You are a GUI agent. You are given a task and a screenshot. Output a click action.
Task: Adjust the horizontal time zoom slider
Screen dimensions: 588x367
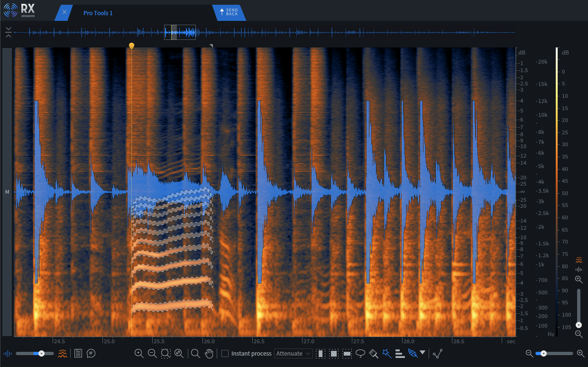point(555,353)
